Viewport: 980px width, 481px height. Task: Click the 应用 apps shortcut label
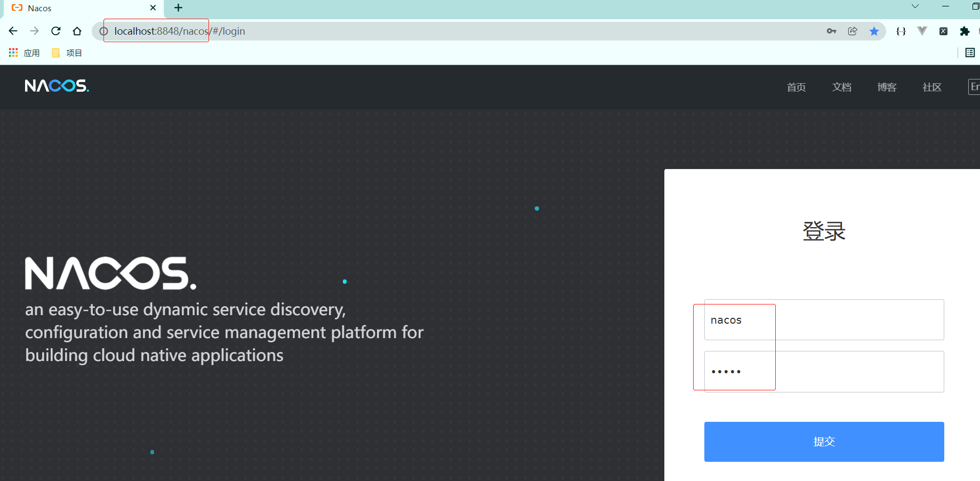click(32, 53)
